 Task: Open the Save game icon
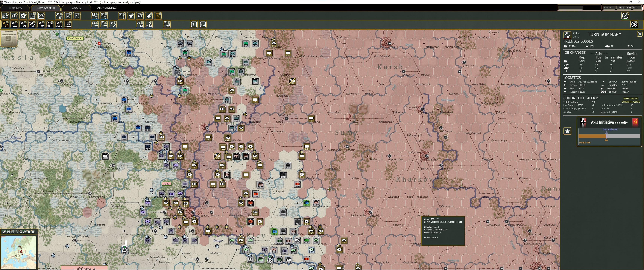[158, 16]
